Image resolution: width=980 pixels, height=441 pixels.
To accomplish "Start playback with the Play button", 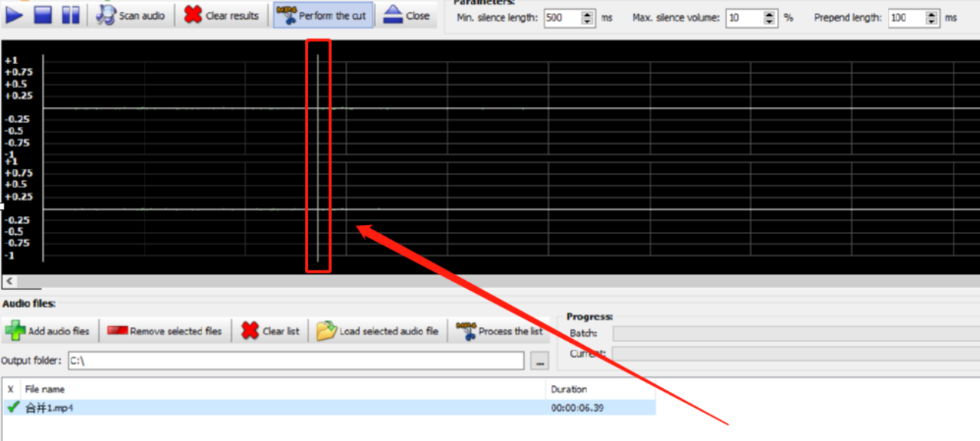I will [15, 14].
